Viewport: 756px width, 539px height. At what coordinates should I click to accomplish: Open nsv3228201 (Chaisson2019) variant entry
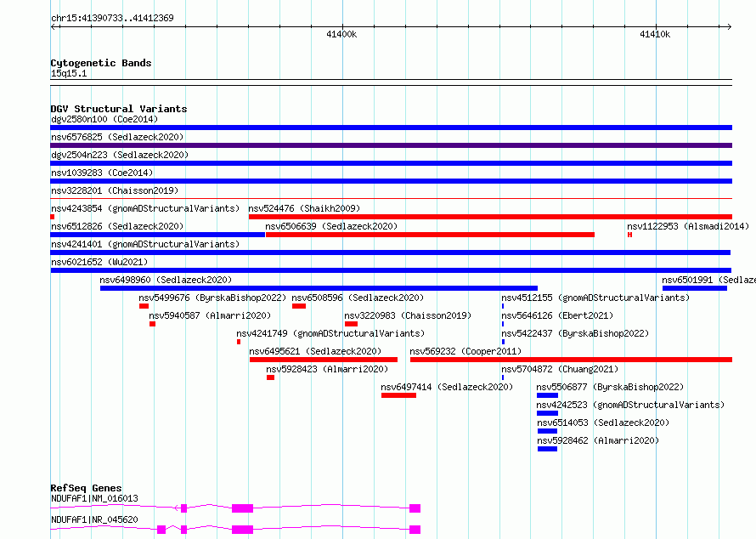click(115, 190)
